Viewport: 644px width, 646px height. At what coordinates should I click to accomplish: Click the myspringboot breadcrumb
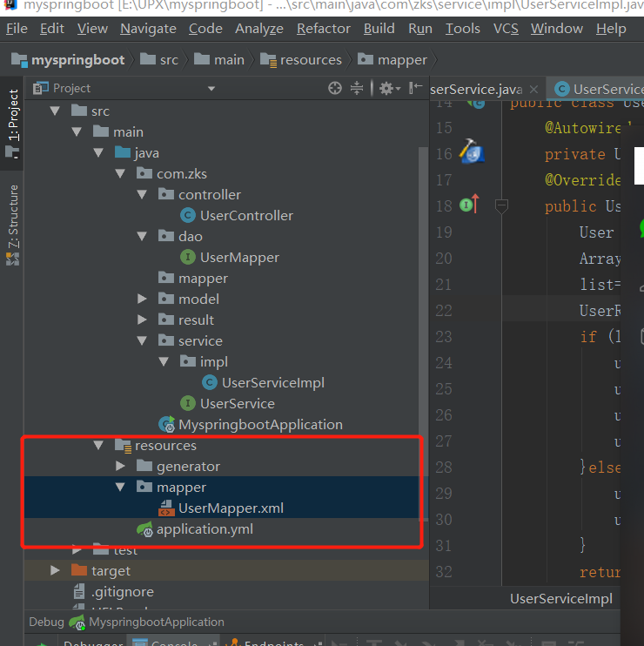pyautogui.click(x=69, y=60)
